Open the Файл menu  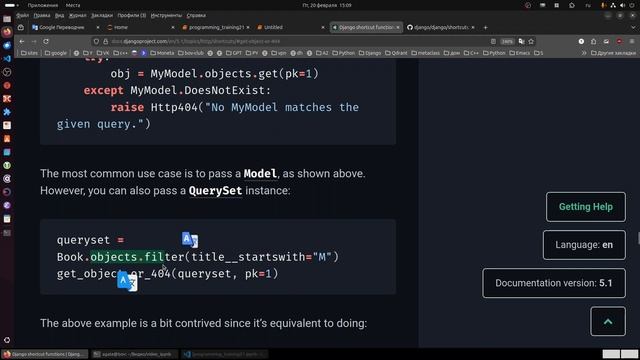click(x=22, y=16)
